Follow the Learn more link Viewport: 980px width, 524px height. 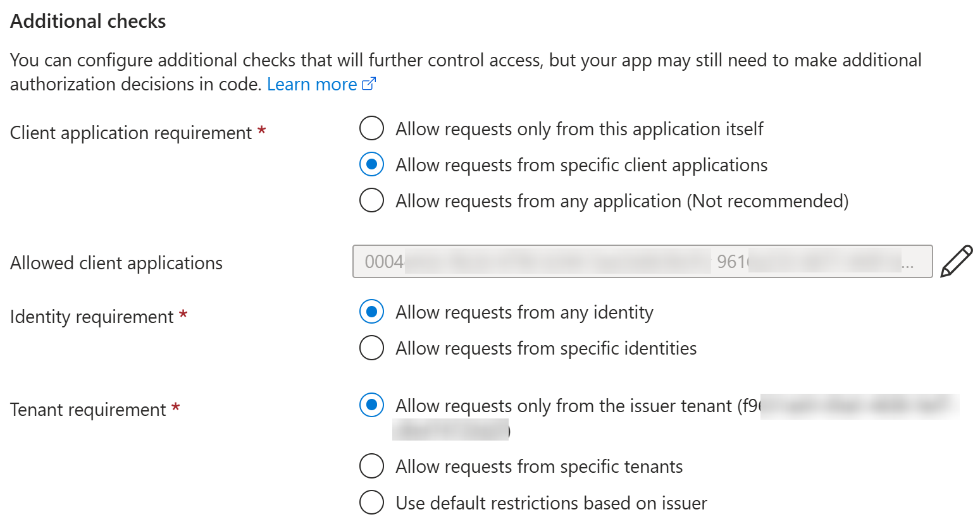pyautogui.click(x=312, y=84)
